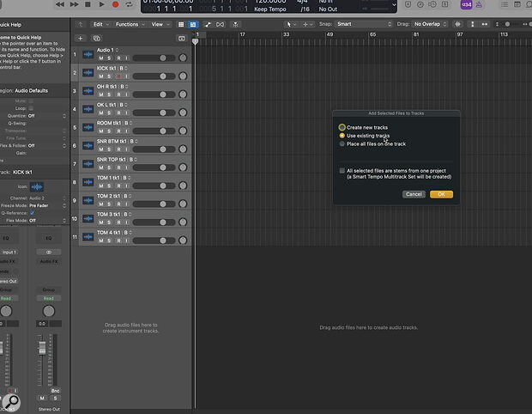Select the highlighted grid view icon
The image size is (532, 414).
[193, 24]
